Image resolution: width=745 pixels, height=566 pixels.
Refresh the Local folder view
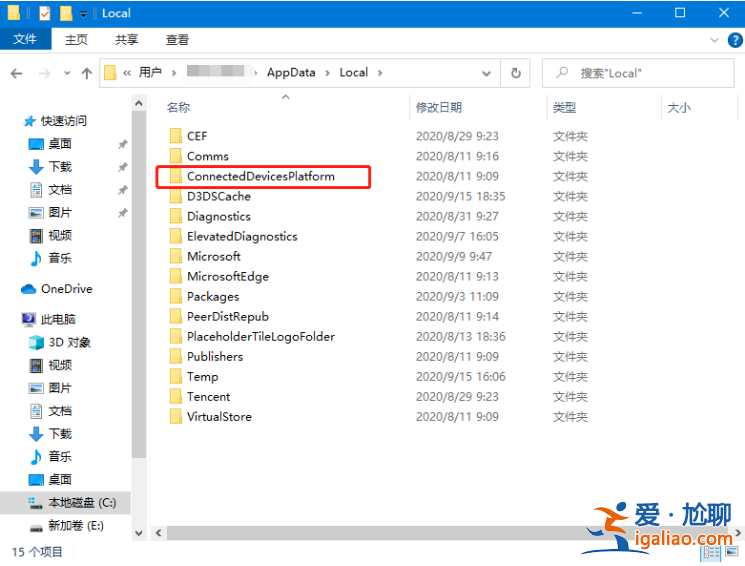516,73
